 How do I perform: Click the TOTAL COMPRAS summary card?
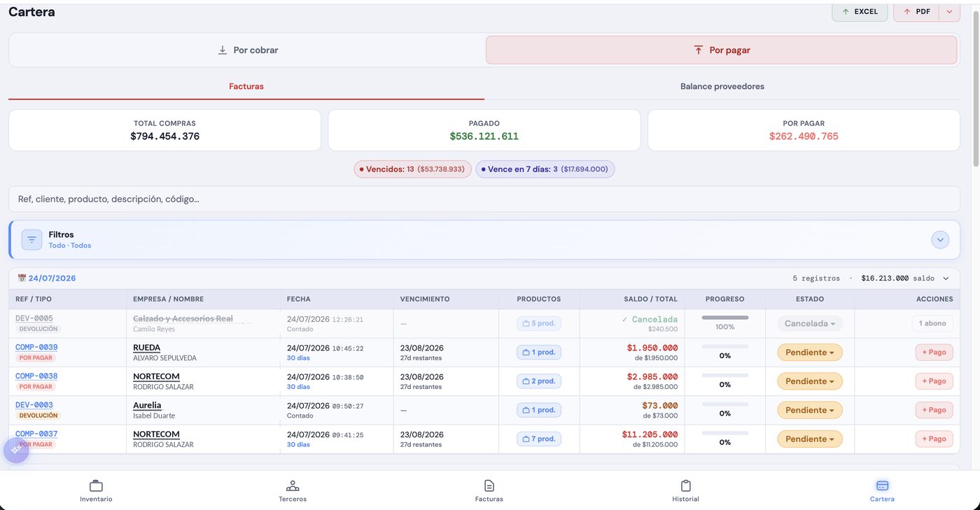(164, 130)
